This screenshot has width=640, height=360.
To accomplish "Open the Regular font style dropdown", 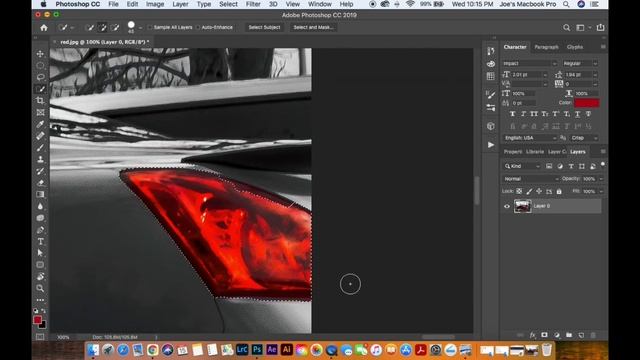I will (x=580, y=63).
